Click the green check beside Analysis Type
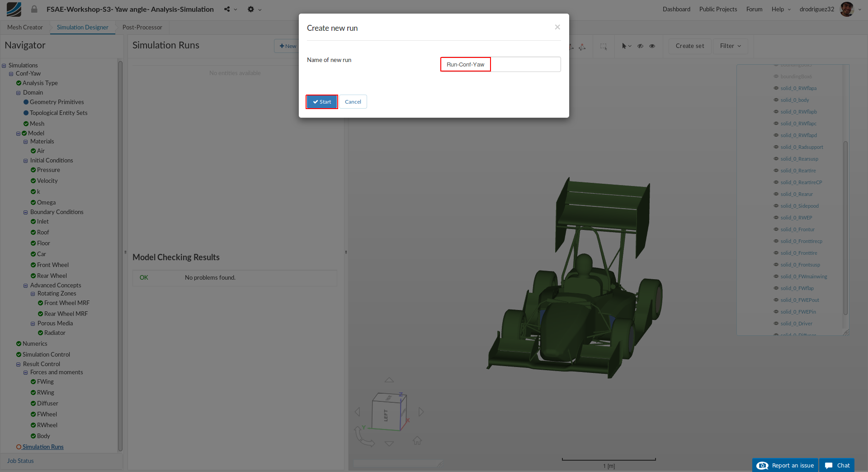868x472 pixels. coord(19,83)
